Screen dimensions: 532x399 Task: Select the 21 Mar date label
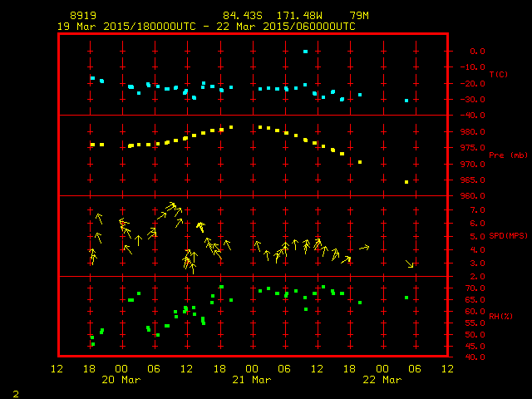[x=251, y=379]
